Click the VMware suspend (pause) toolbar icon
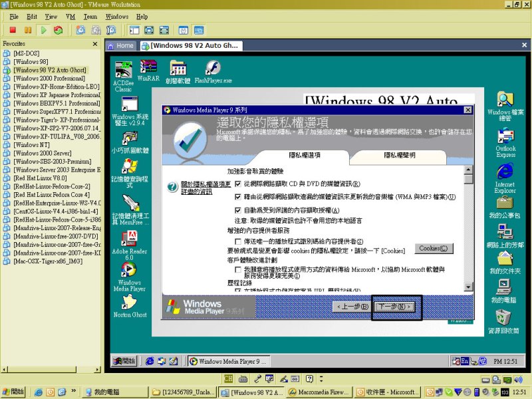The width and height of the screenshot is (532, 399). click(x=28, y=30)
